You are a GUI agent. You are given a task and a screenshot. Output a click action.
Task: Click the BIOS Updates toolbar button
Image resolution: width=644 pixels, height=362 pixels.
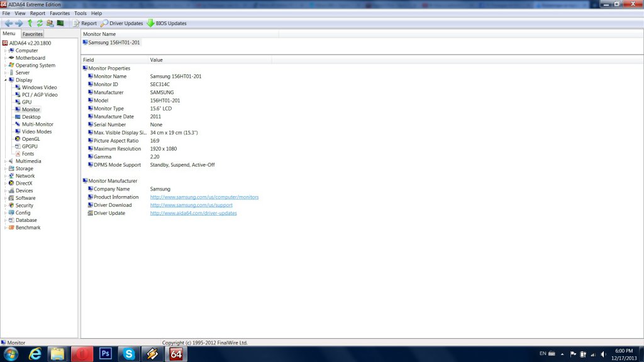click(167, 23)
